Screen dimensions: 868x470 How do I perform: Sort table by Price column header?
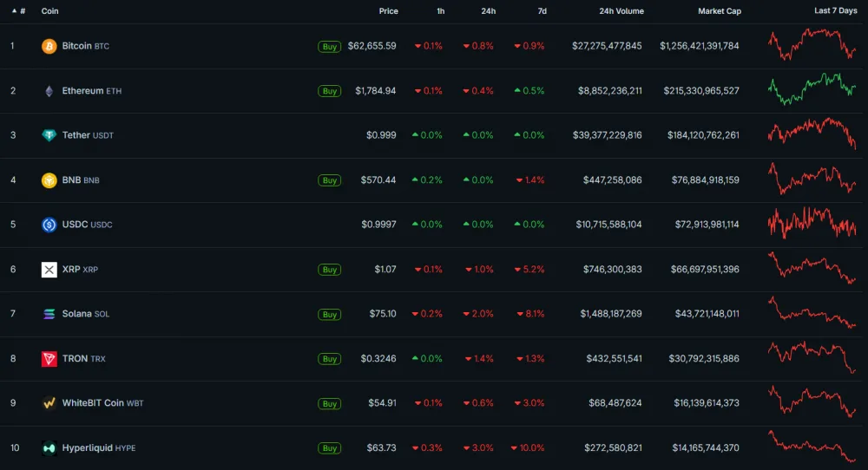(388, 11)
